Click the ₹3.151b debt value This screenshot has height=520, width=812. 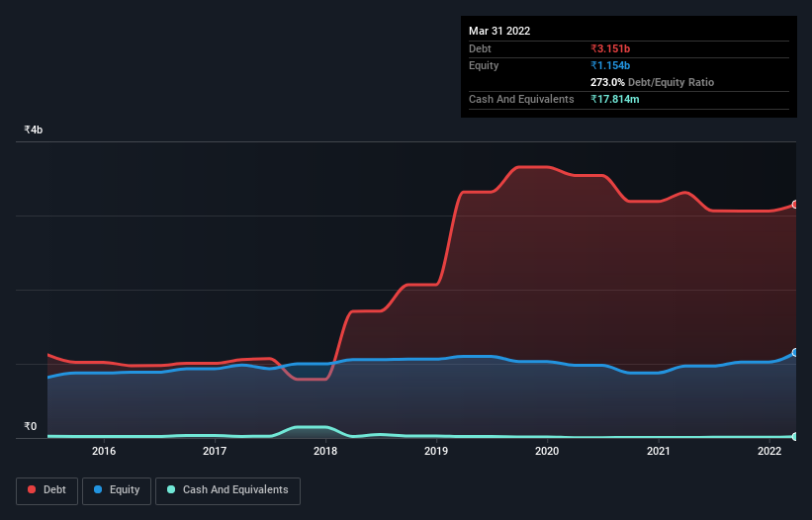pos(610,48)
